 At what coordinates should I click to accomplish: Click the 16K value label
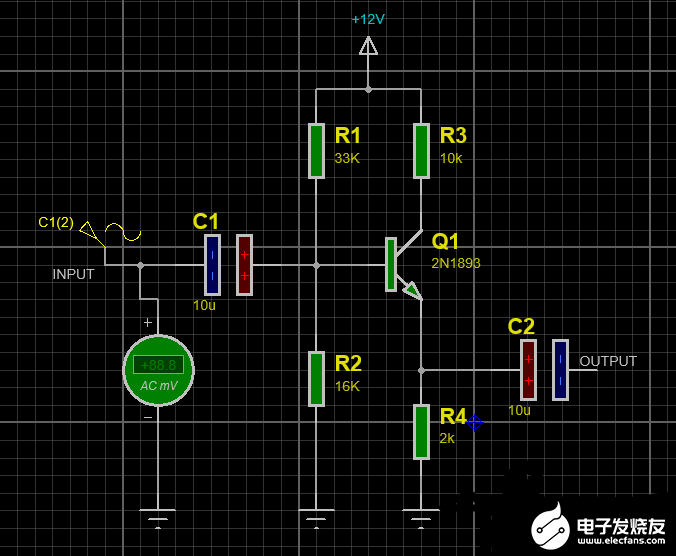347,386
